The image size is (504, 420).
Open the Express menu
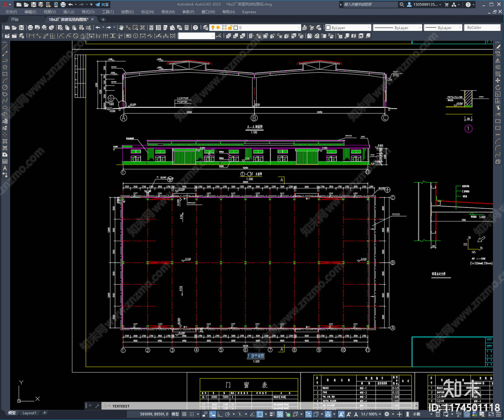(249, 12)
